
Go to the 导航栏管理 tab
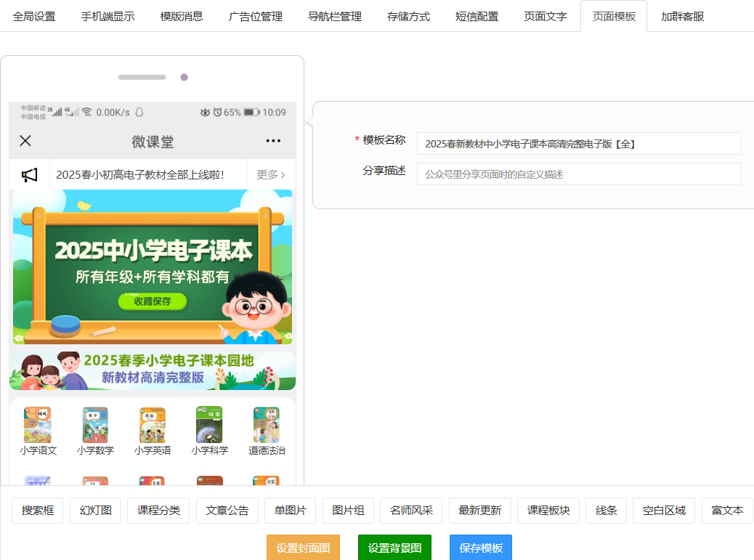(x=335, y=16)
